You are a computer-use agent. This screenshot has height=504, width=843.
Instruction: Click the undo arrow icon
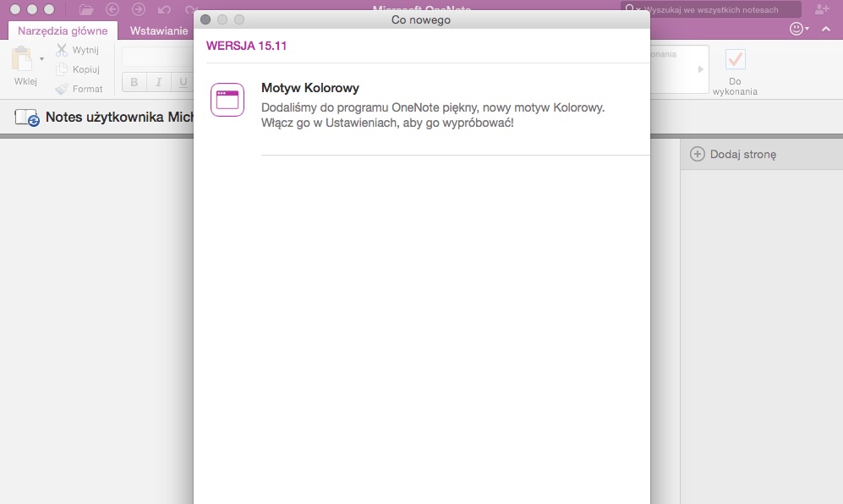pyautogui.click(x=165, y=10)
